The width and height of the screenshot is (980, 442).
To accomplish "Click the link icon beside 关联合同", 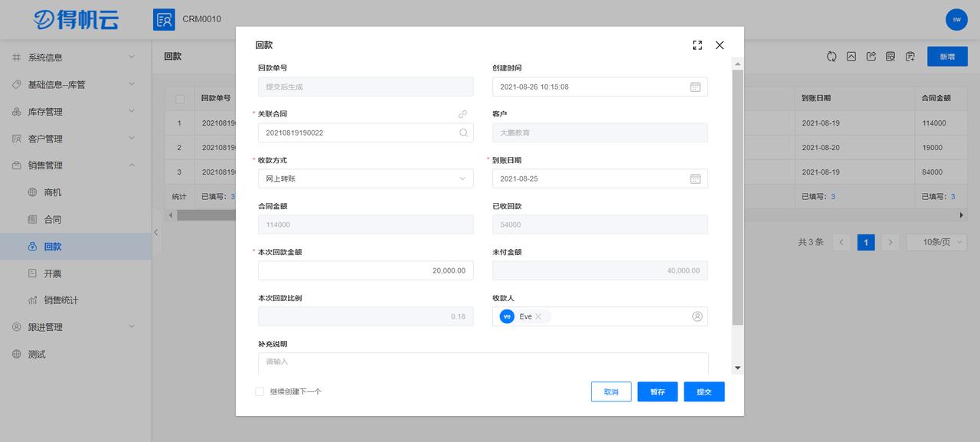I will point(462,113).
